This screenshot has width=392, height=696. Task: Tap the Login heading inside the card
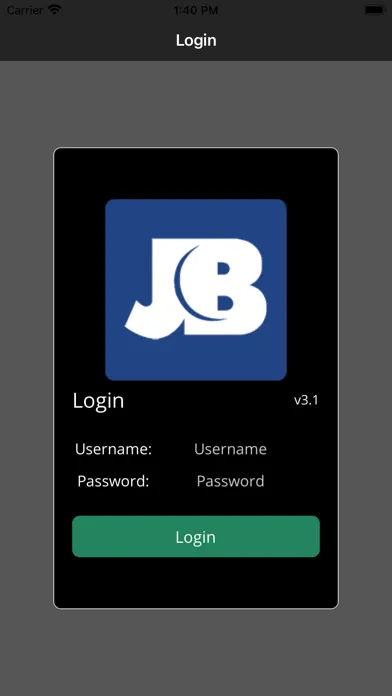pyautogui.click(x=99, y=401)
